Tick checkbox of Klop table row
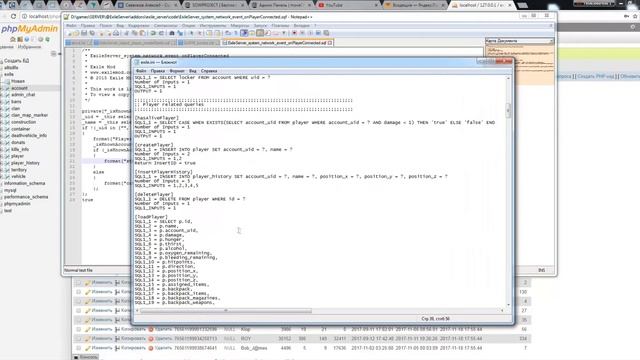 [78, 329]
